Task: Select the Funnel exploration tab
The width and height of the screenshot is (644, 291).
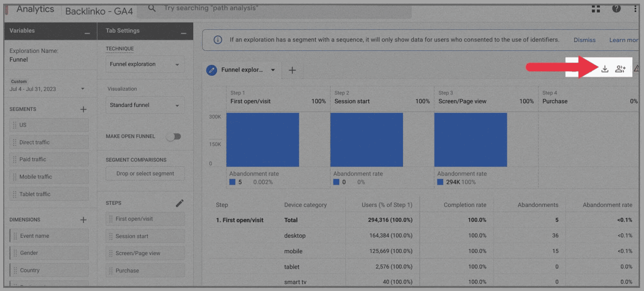Action: point(241,70)
